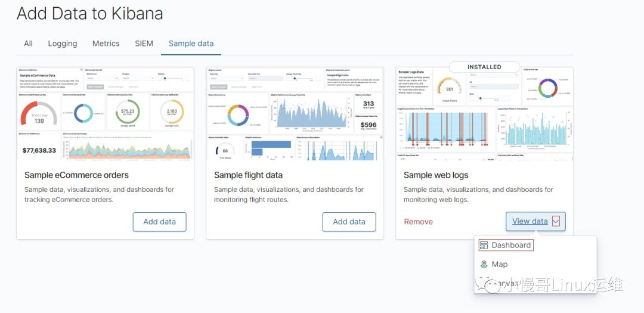Click the monitoring web logs description
The height and width of the screenshot is (313, 644).
click(478, 195)
